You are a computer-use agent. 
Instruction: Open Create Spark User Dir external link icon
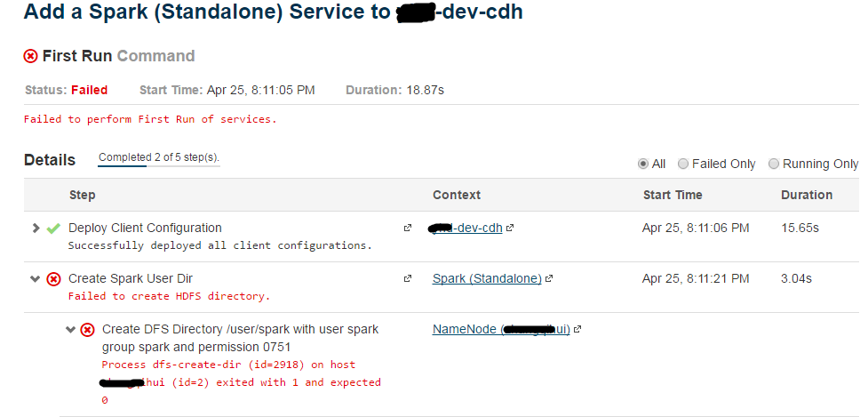point(408,279)
